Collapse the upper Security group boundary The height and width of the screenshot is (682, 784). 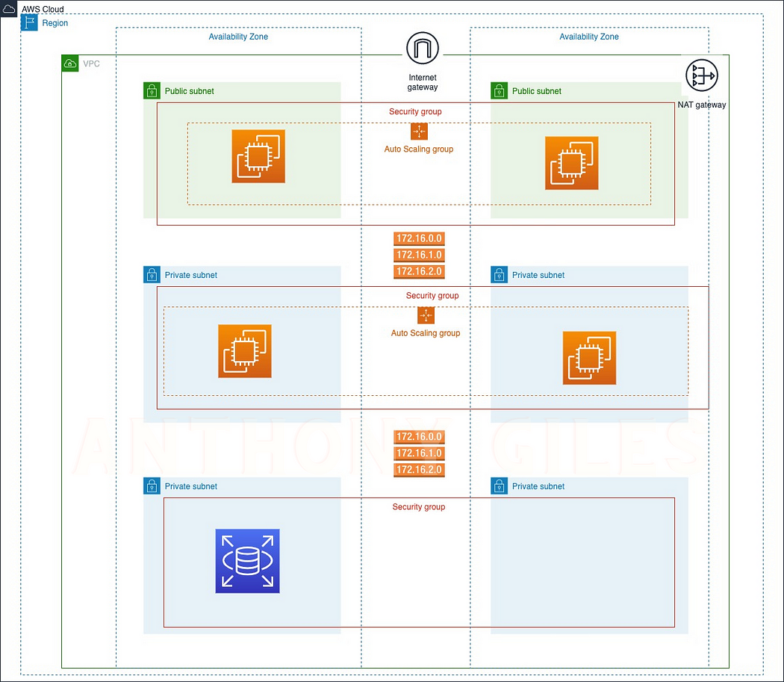pos(416,111)
